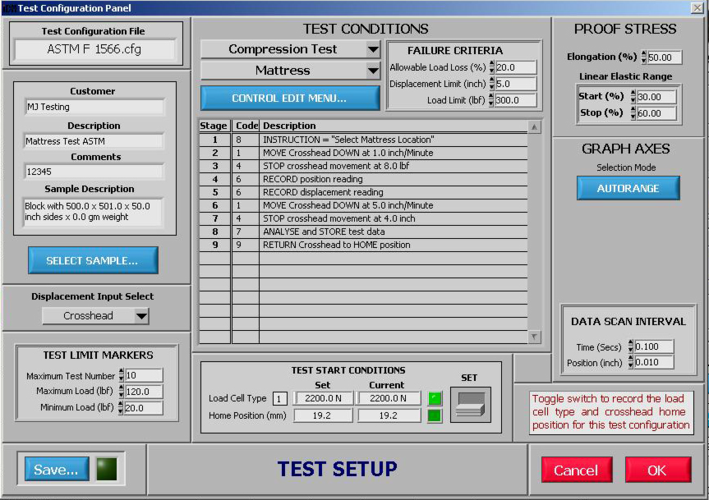
Task: Click the CONTROL EDIT MENU button
Action: (290, 98)
